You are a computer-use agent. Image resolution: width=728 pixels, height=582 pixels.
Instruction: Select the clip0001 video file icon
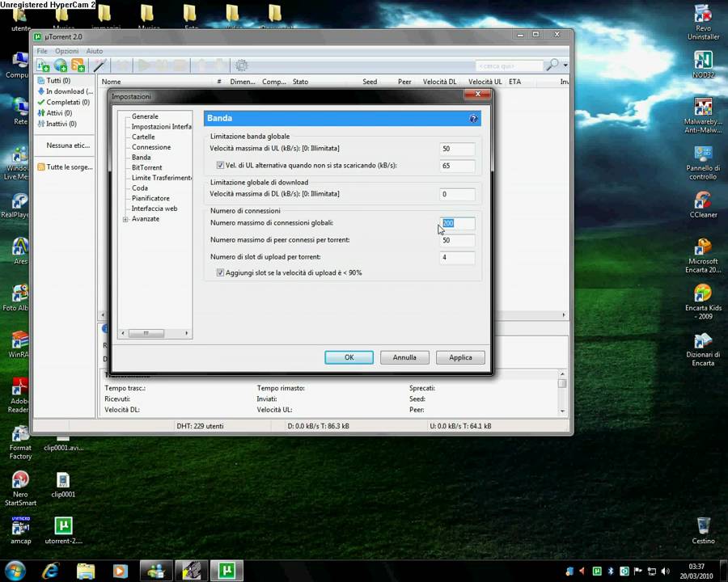coord(63,484)
